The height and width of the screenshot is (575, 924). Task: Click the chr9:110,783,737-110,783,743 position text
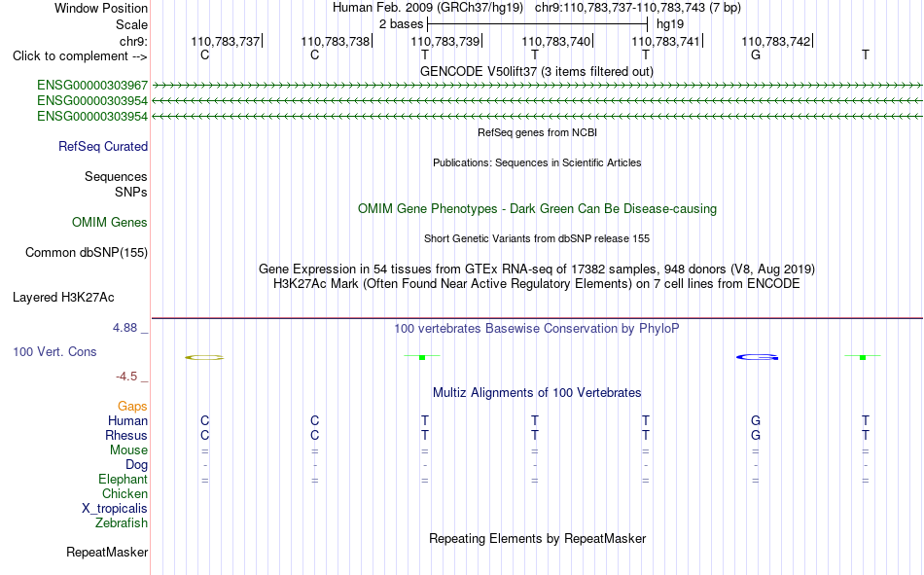638,8
